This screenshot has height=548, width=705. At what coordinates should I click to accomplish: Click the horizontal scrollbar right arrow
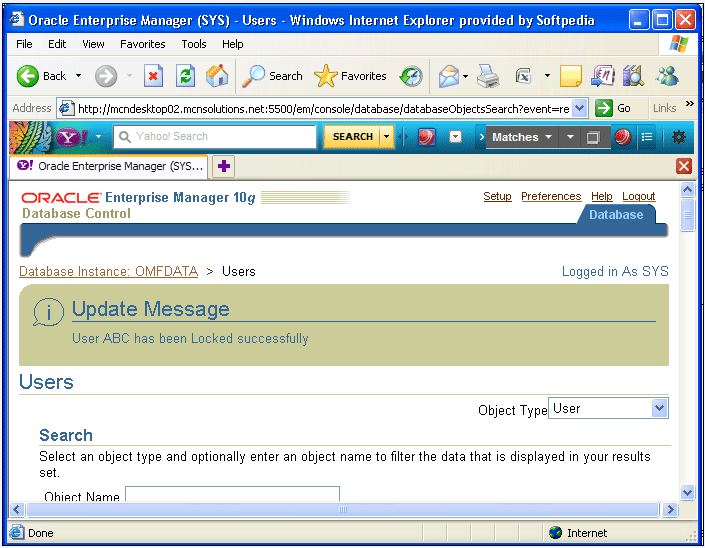(x=670, y=510)
